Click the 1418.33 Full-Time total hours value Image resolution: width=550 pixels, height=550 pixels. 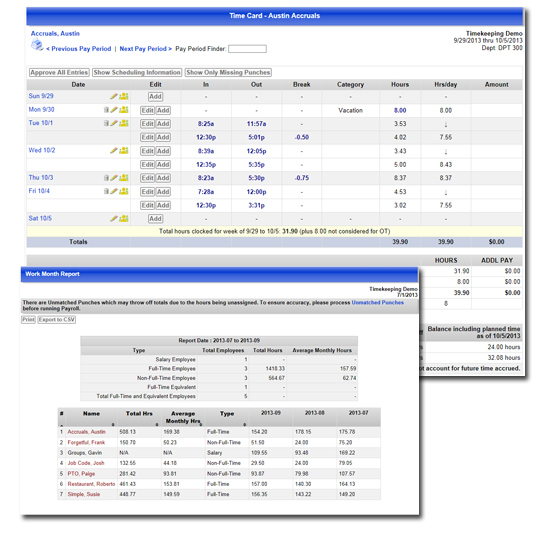[275, 369]
